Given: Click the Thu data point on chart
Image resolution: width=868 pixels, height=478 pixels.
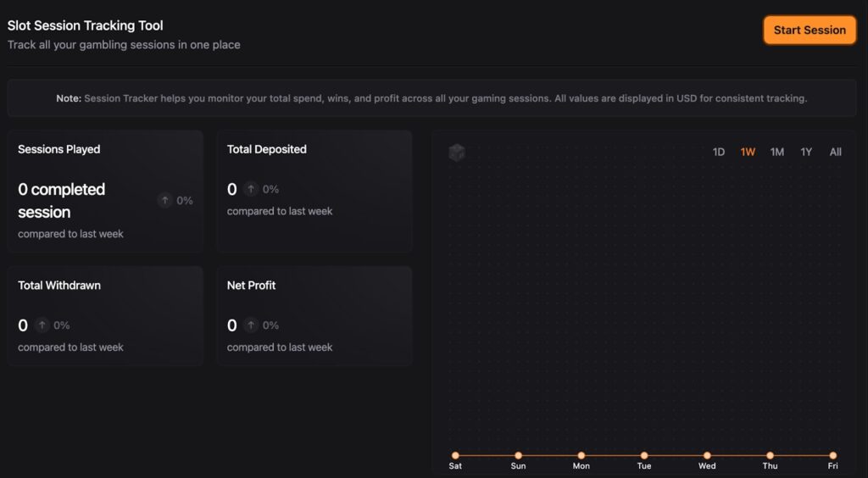Looking at the screenshot, I should click(770, 455).
